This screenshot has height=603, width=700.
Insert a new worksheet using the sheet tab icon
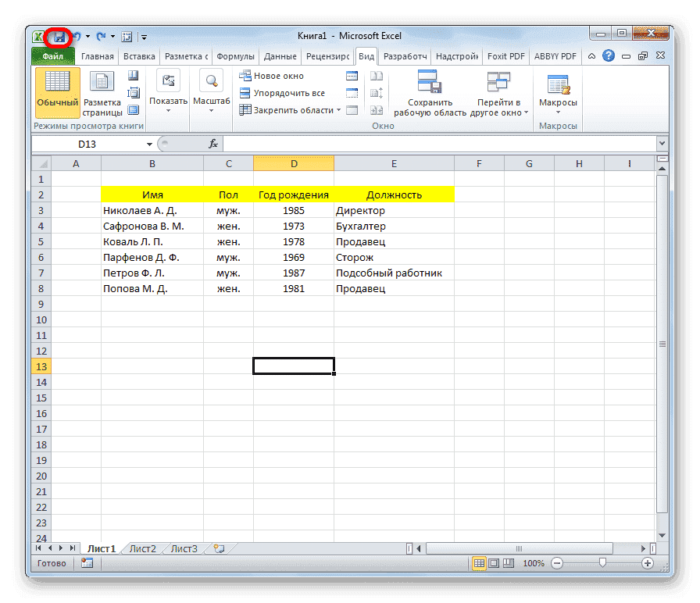click(x=220, y=548)
